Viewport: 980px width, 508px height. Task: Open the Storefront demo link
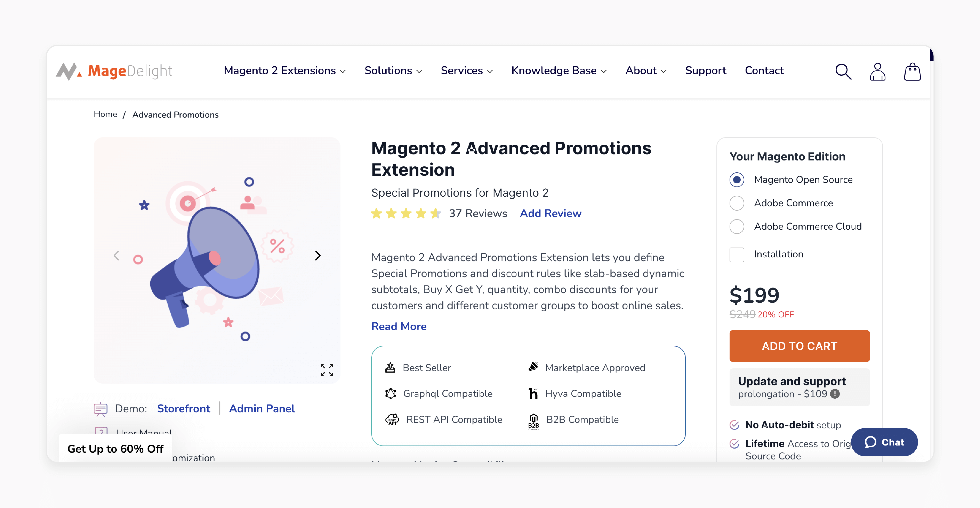pyautogui.click(x=183, y=408)
